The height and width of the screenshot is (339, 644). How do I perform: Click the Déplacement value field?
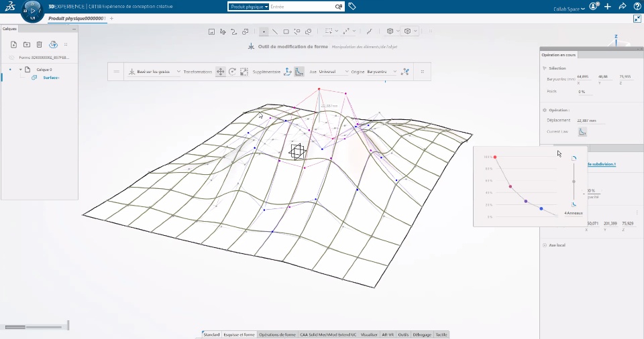point(586,121)
